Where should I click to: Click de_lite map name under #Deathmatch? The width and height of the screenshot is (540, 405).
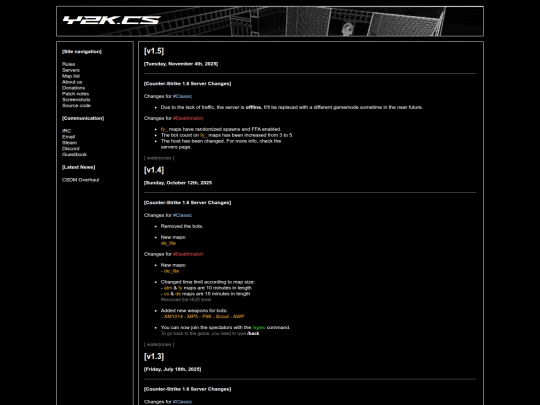pyautogui.click(x=171, y=271)
